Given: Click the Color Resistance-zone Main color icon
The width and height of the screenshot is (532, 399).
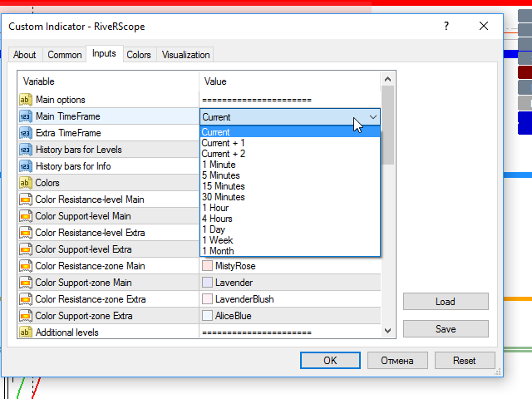Looking at the screenshot, I should pyautogui.click(x=26, y=266).
